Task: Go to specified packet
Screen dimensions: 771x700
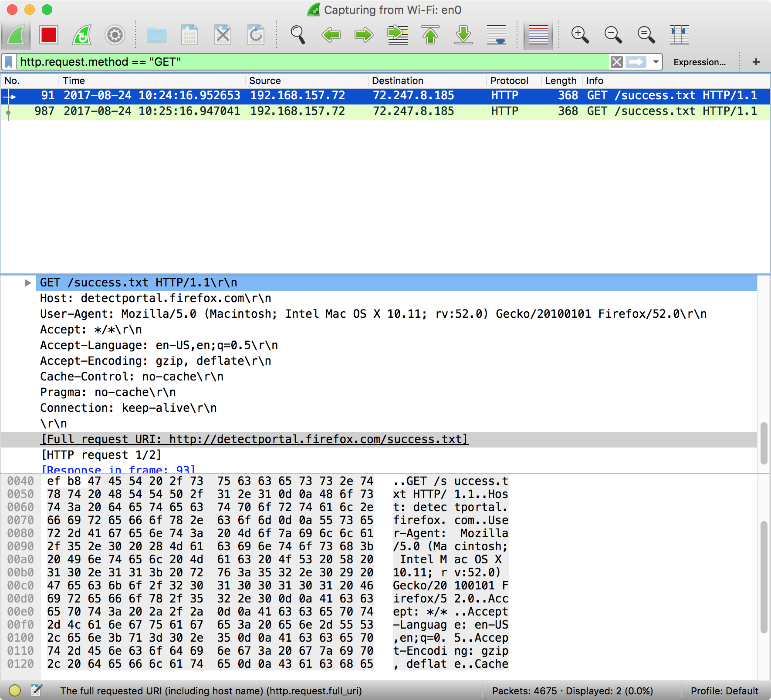Action: (397, 35)
